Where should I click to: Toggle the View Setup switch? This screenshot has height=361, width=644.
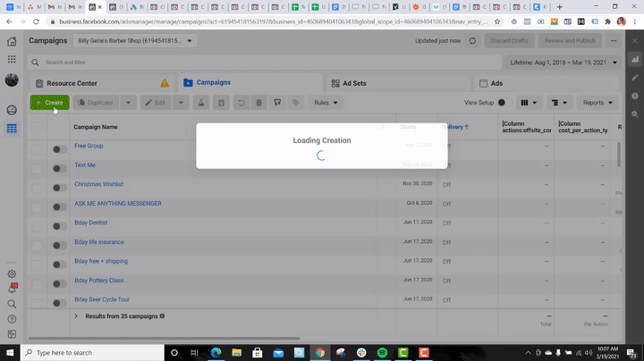[501, 103]
